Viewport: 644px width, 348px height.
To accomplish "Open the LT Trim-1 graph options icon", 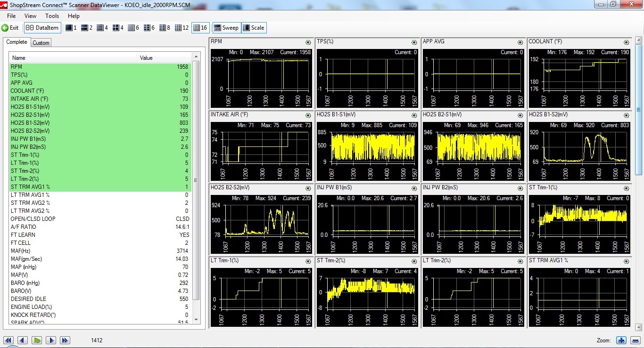I will coord(308,261).
